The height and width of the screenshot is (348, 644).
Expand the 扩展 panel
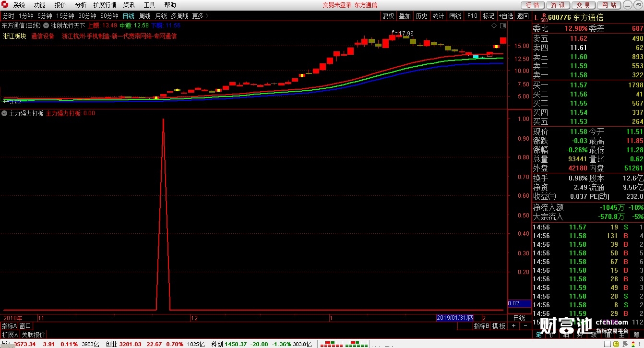tap(10, 335)
